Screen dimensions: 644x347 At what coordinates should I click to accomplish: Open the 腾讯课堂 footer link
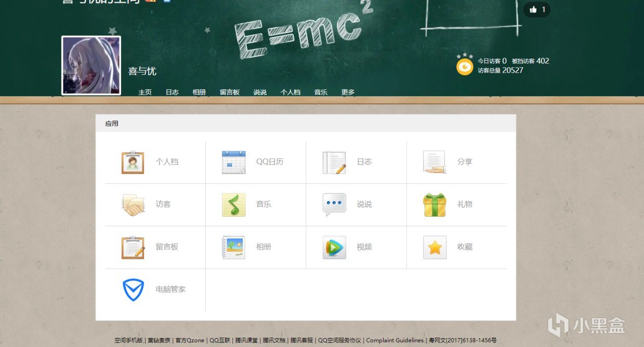pos(246,340)
